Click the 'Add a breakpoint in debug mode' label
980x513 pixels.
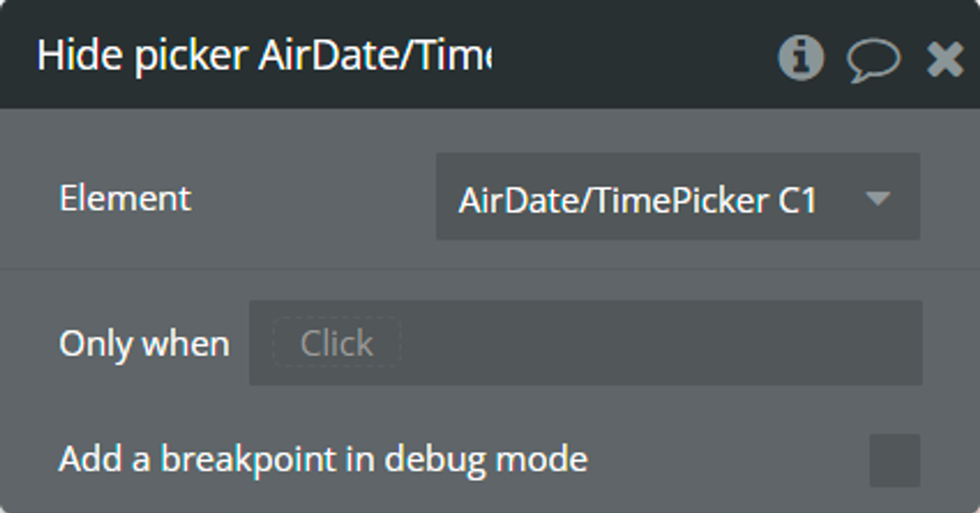pyautogui.click(x=323, y=460)
